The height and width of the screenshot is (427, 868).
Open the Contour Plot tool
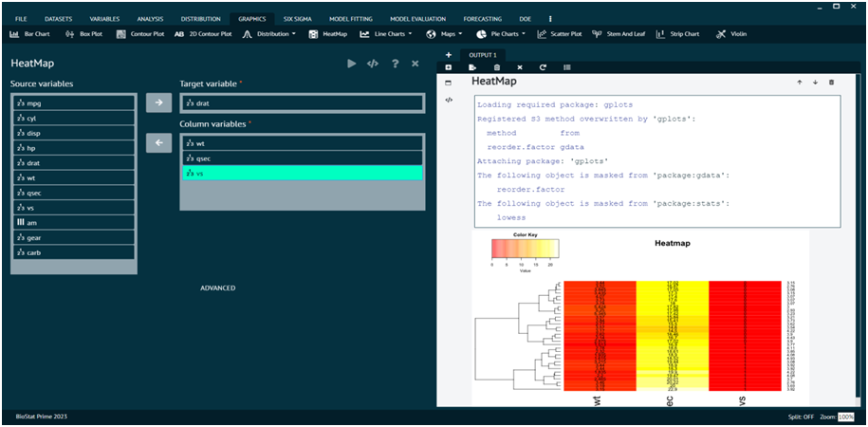coord(140,34)
